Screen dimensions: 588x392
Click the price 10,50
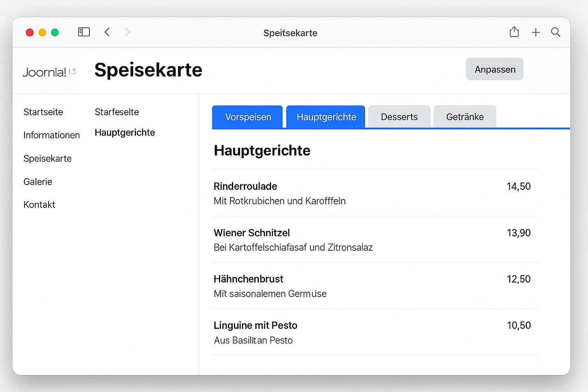pos(519,325)
